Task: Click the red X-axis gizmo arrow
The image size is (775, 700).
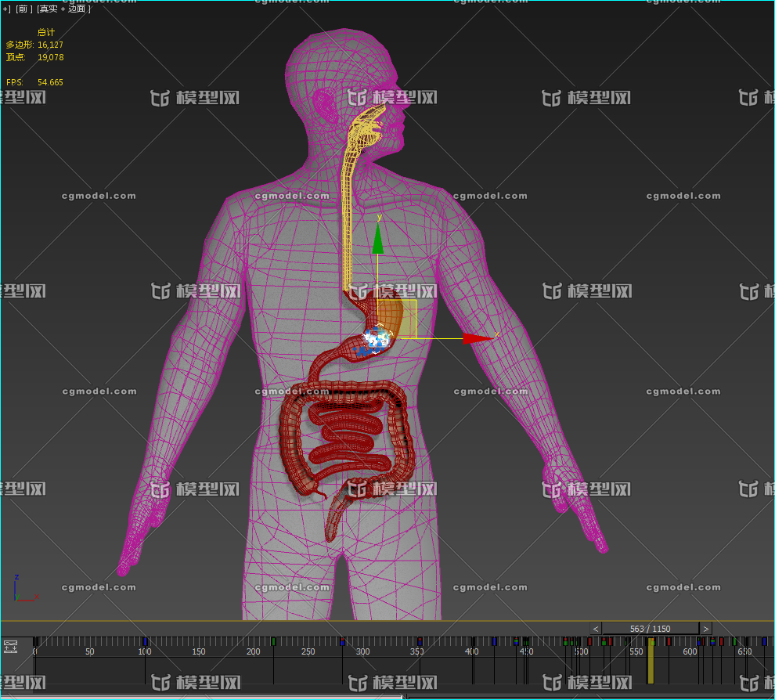Action: tap(478, 338)
